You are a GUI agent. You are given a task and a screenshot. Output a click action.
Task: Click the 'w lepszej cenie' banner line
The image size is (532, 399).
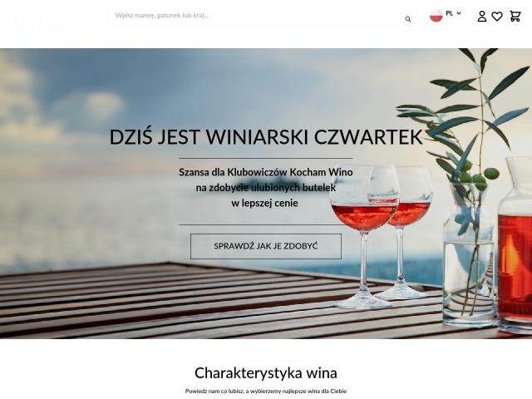click(264, 203)
